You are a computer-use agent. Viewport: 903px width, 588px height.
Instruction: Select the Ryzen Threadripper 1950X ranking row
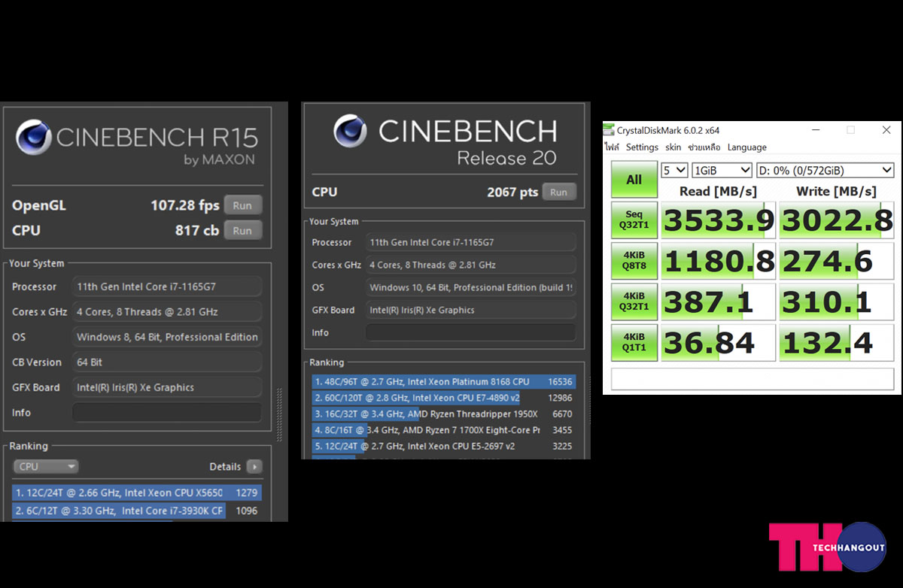pos(443,414)
